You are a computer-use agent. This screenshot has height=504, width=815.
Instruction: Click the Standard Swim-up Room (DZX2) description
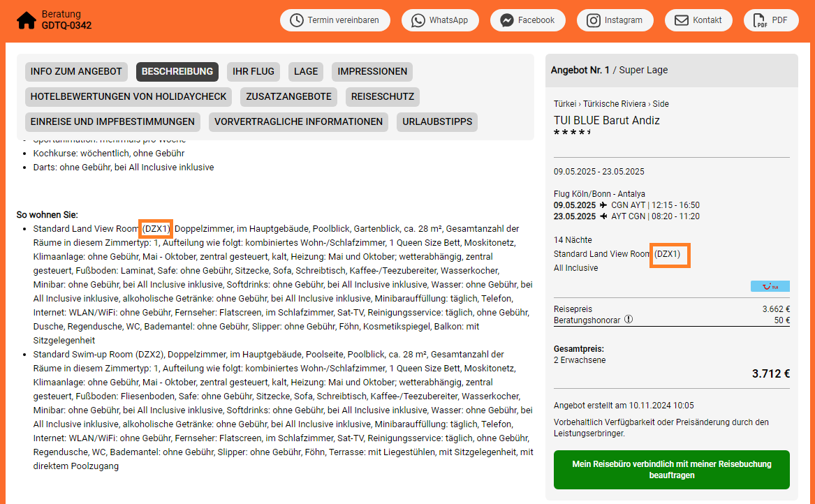click(284, 410)
